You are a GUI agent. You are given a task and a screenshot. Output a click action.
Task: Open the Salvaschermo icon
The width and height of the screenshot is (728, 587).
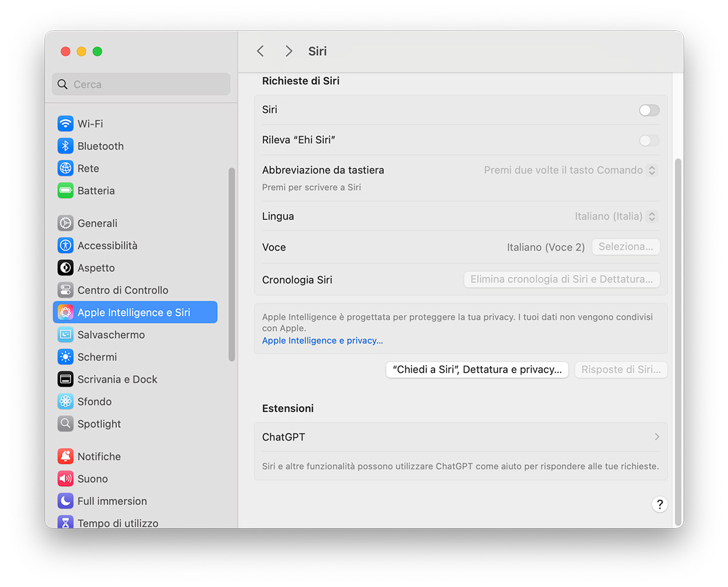(66, 334)
